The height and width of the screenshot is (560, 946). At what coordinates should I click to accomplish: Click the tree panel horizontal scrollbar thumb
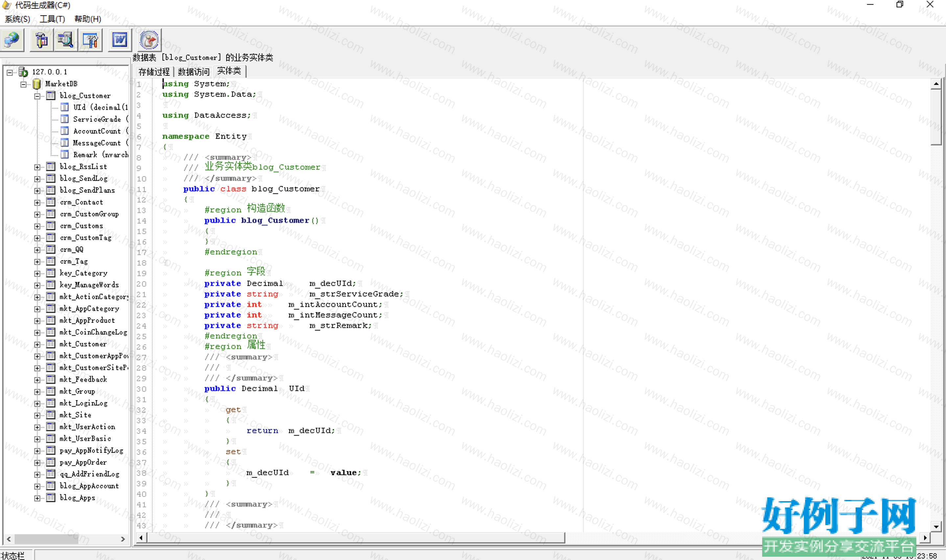coord(46,539)
